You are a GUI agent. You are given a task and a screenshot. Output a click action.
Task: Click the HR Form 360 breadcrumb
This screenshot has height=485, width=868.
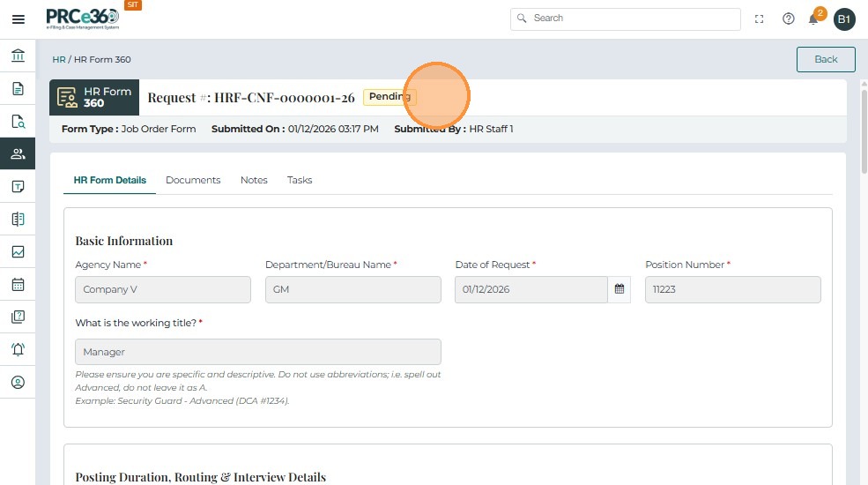(102, 59)
